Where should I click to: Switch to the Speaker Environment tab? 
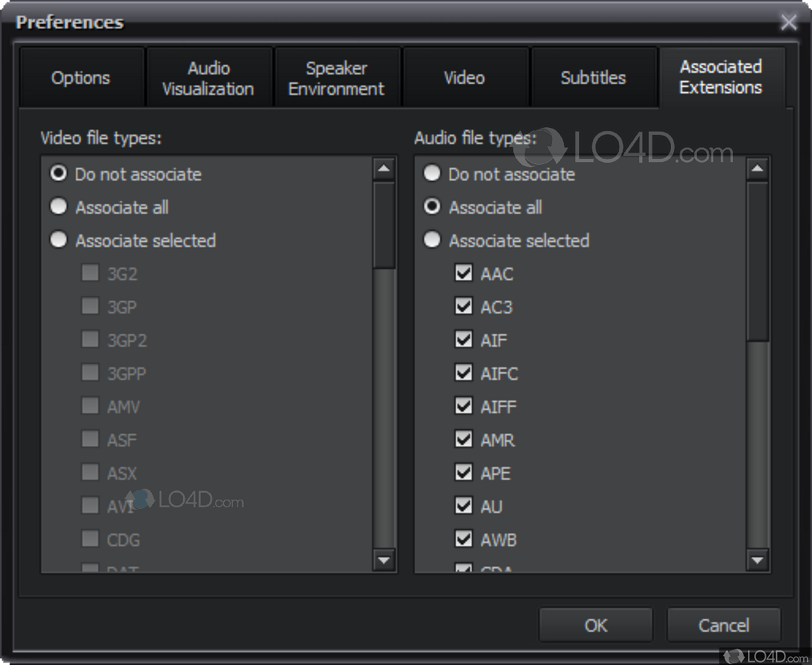pos(337,77)
